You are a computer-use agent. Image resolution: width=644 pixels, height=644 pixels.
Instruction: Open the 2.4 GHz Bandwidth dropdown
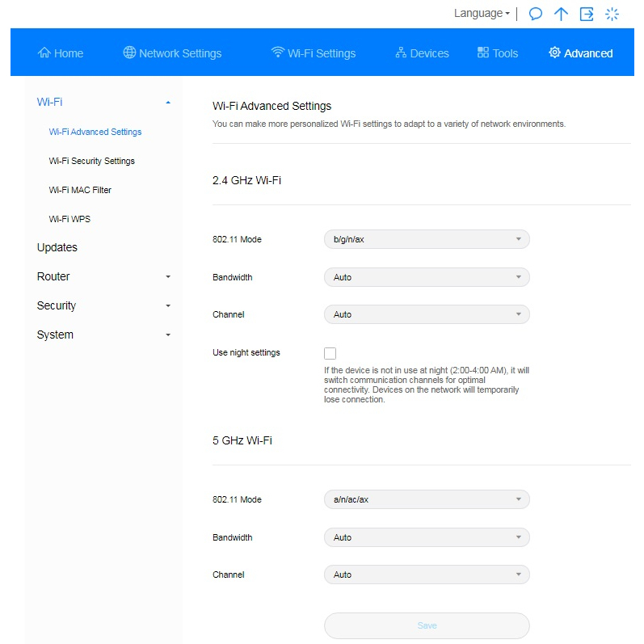pos(427,277)
